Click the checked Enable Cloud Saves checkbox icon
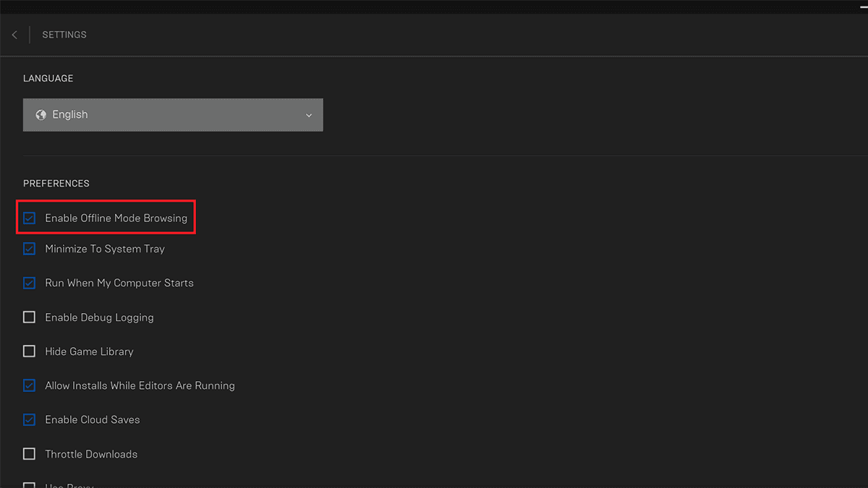 point(29,419)
